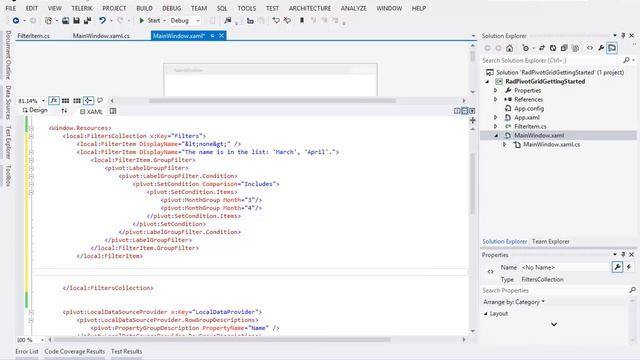Toggle auto-hide pin of Properties panel
640x360 pixels.
[x=623, y=254]
